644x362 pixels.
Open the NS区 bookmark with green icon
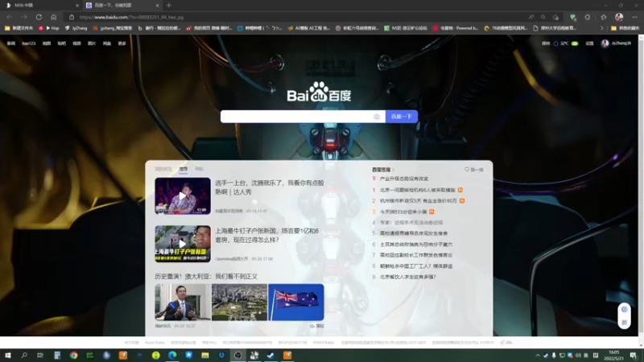coord(406,28)
